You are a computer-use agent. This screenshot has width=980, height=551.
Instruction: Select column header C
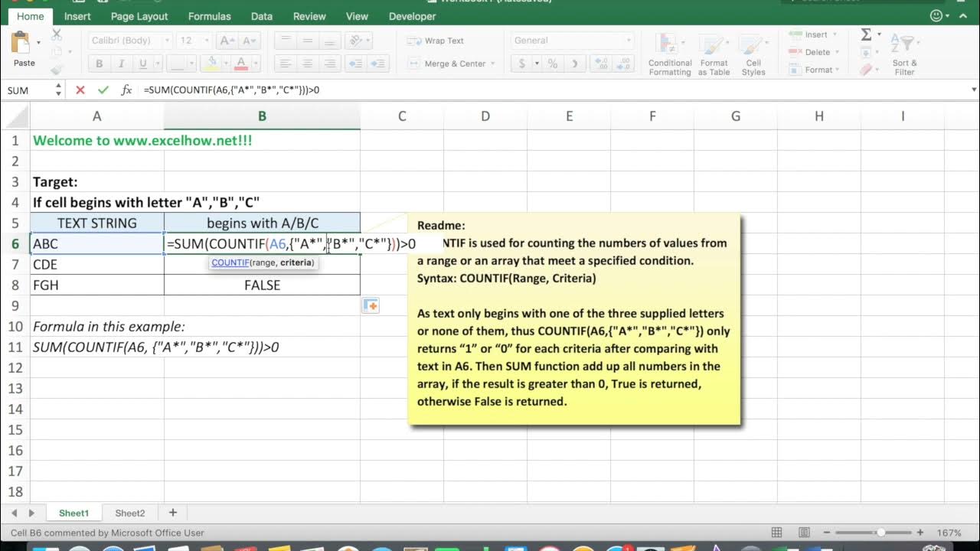[402, 116]
